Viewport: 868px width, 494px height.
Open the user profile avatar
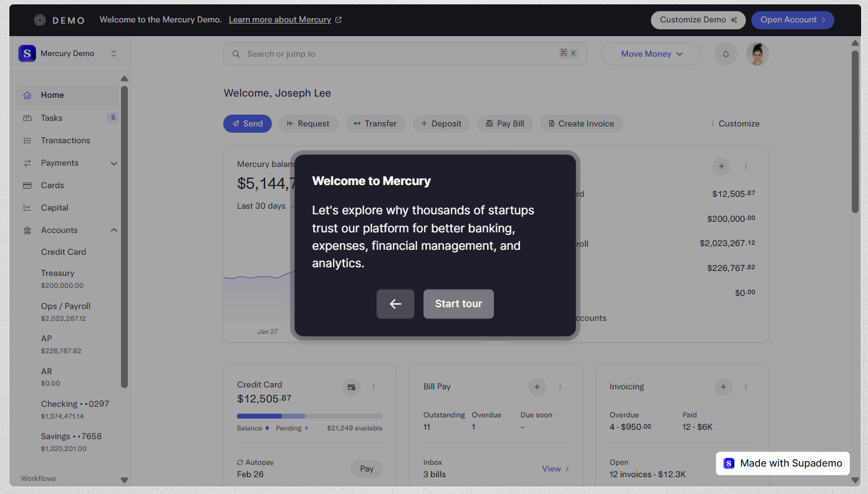coord(758,54)
